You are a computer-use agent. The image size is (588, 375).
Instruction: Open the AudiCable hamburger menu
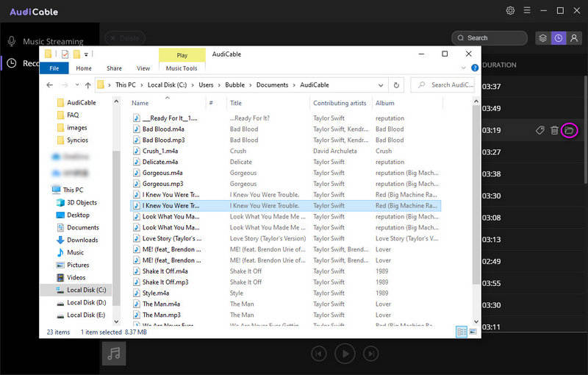(x=527, y=10)
